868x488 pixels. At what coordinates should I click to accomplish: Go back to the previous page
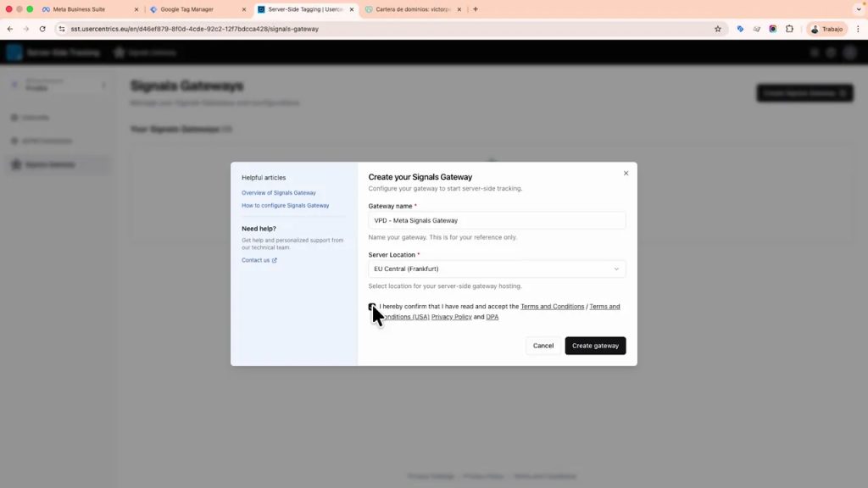click(x=10, y=29)
